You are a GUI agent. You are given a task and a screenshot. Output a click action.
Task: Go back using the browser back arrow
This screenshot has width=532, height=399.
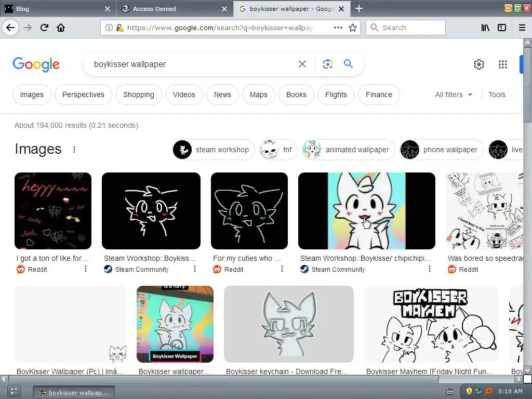10,28
